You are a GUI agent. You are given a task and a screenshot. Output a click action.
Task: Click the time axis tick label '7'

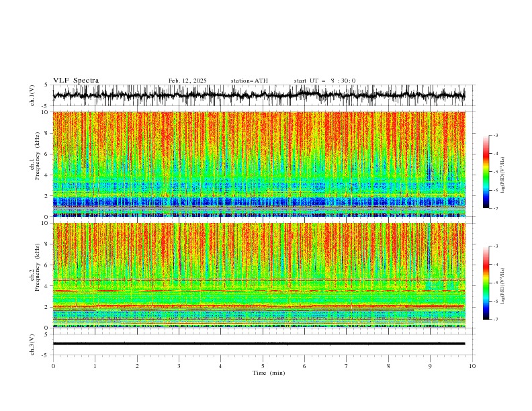tap(347, 366)
